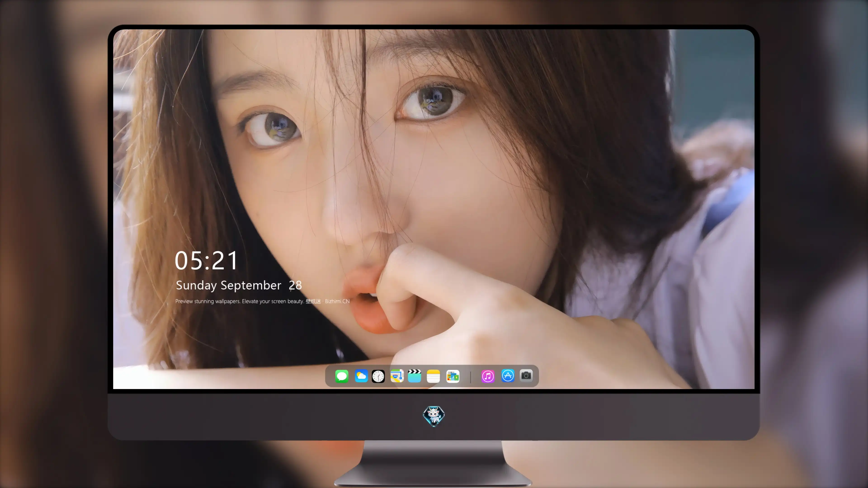Open the Notes app in the dock
This screenshot has height=488, width=868.
click(x=433, y=376)
